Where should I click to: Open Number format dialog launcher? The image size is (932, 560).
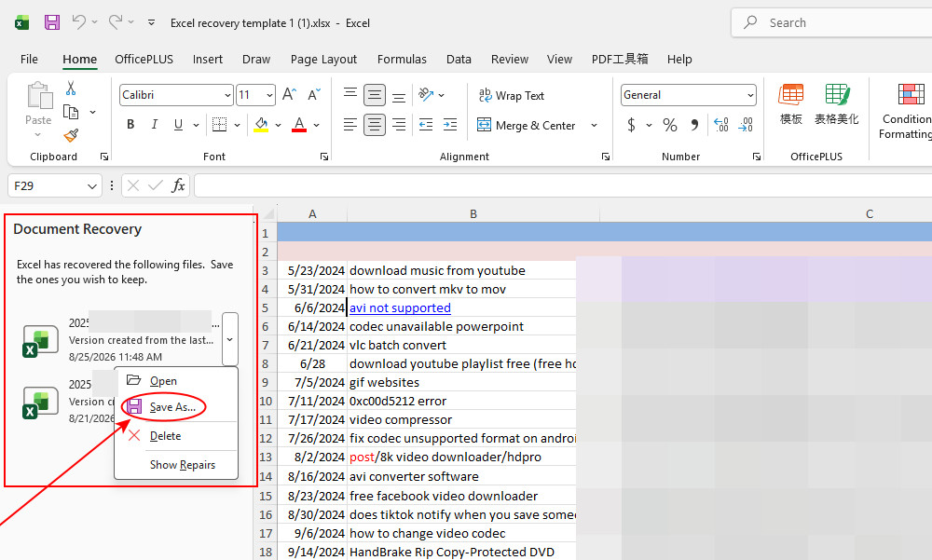tap(756, 157)
